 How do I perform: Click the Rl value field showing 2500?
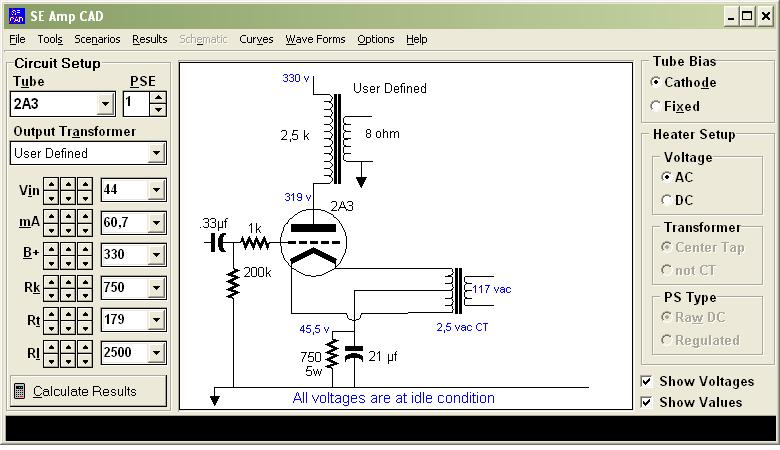[123, 353]
